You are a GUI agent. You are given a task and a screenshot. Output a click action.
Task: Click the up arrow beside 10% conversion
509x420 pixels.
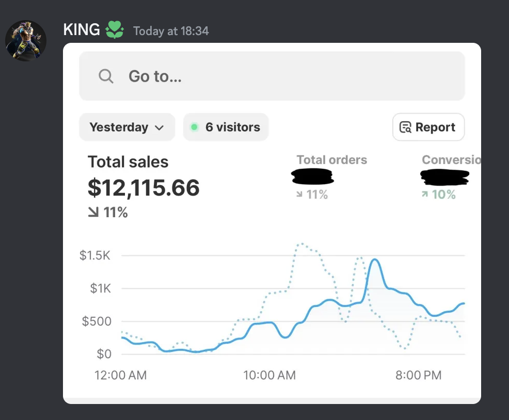click(425, 195)
